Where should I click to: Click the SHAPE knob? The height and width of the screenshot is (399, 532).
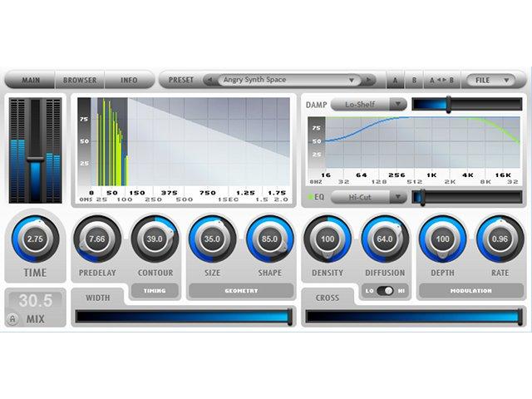click(269, 239)
